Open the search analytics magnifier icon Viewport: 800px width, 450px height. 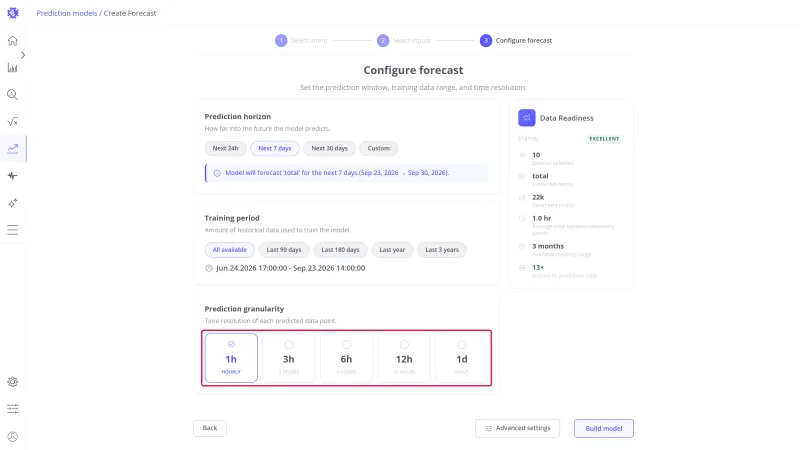(13, 94)
